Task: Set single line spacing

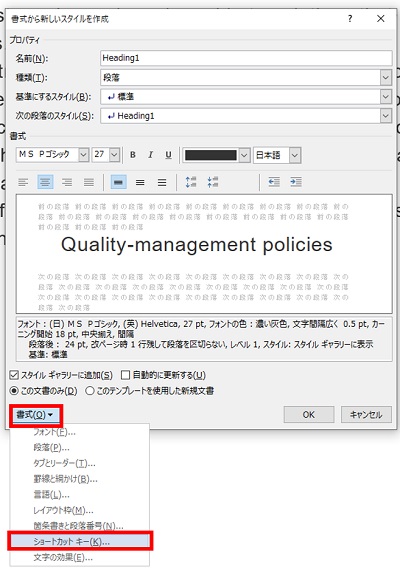Action: [118, 182]
